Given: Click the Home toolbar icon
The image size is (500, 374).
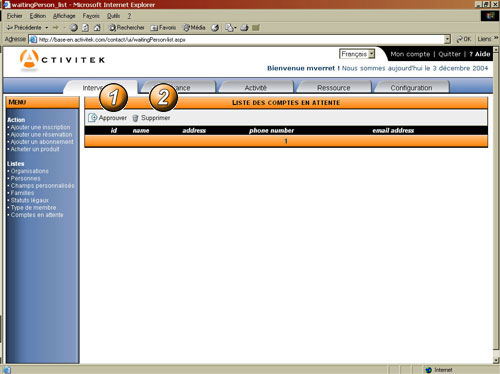Looking at the screenshot, I should tap(97, 28).
